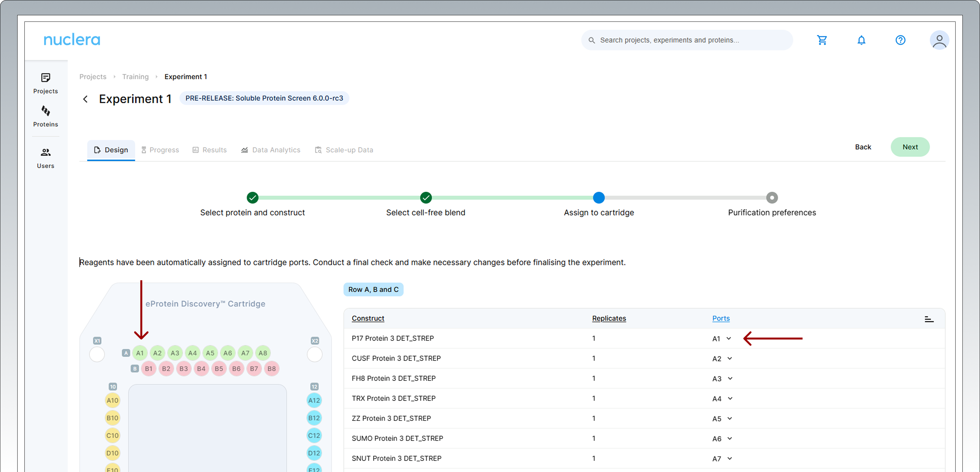Select the SUMO Protein 3 DET_STREP row
980x472 pixels.
click(644, 438)
